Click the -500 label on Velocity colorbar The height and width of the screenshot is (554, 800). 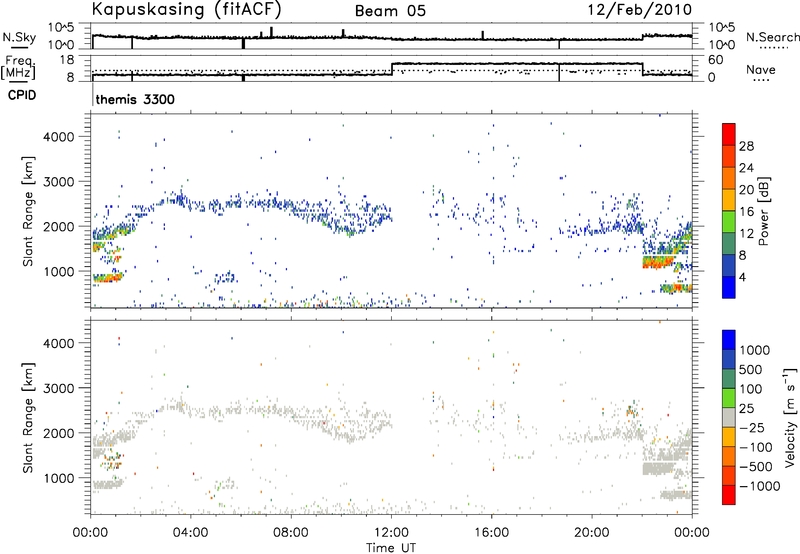click(x=756, y=467)
